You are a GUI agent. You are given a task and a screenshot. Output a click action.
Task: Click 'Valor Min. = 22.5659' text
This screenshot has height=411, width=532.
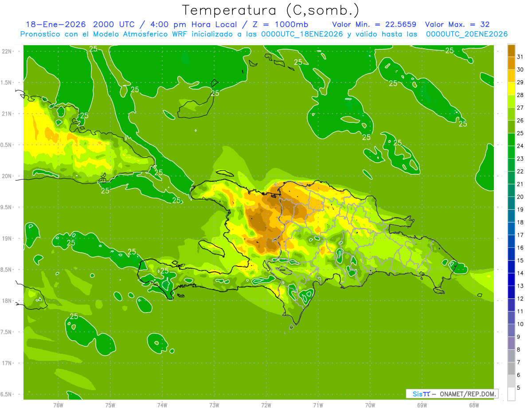pos(374,24)
